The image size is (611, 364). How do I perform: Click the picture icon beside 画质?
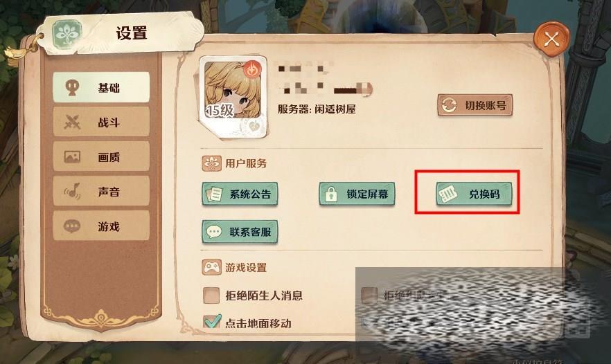click(72, 157)
